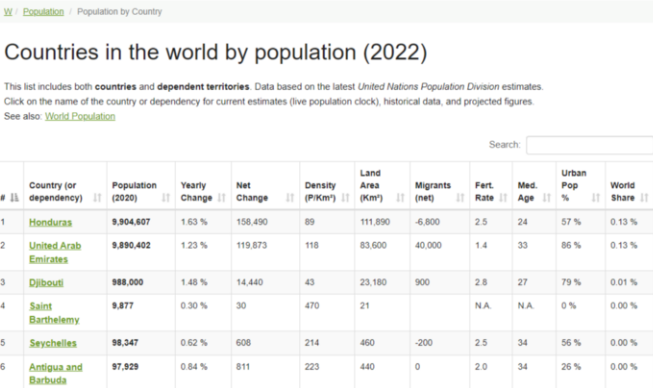Screen dimensions: 653x388
Task: Sort by Density (P/Km²) arrow icon
Action: tap(345, 197)
